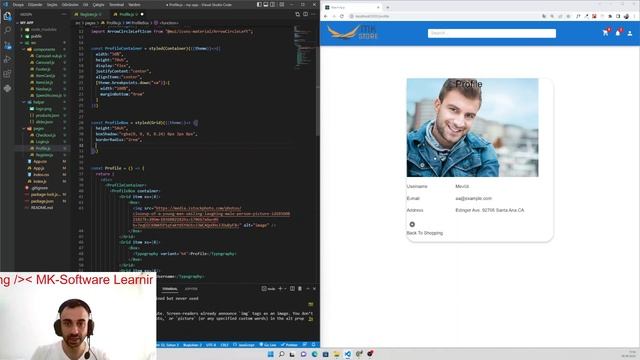Image resolution: width=640 pixels, height=360 pixels.
Task: Open the Extensions view in activity bar
Action: (7, 74)
